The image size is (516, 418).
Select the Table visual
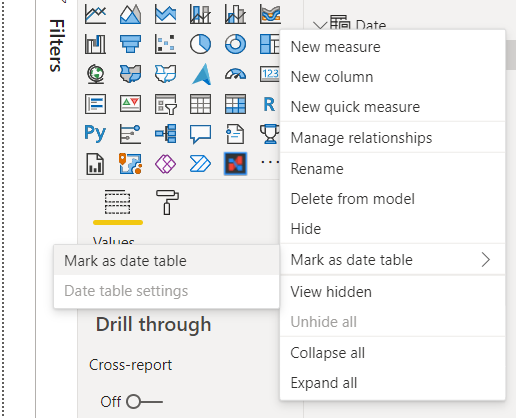pos(200,104)
